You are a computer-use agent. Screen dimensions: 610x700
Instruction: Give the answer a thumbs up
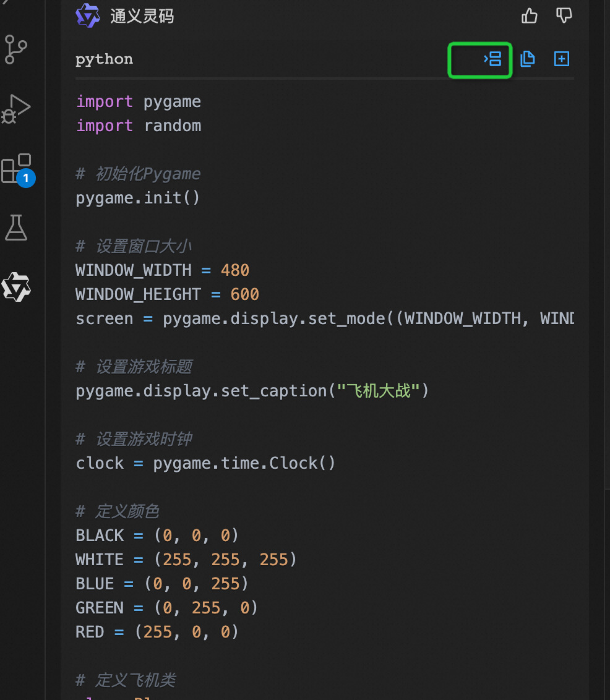point(530,15)
